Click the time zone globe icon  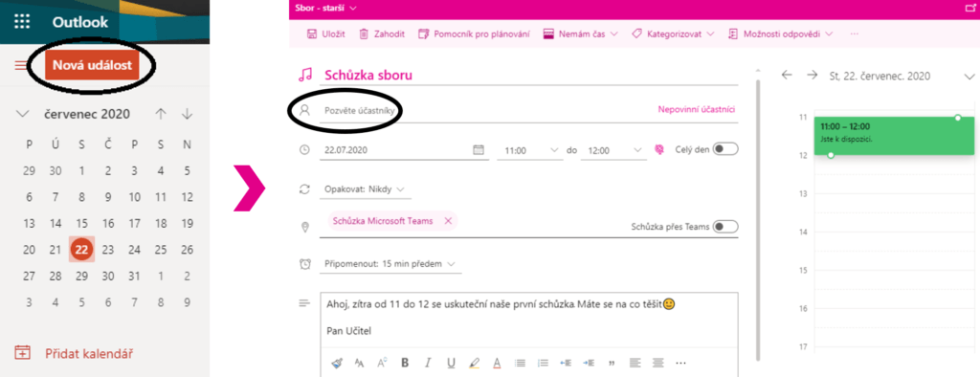pos(658,149)
